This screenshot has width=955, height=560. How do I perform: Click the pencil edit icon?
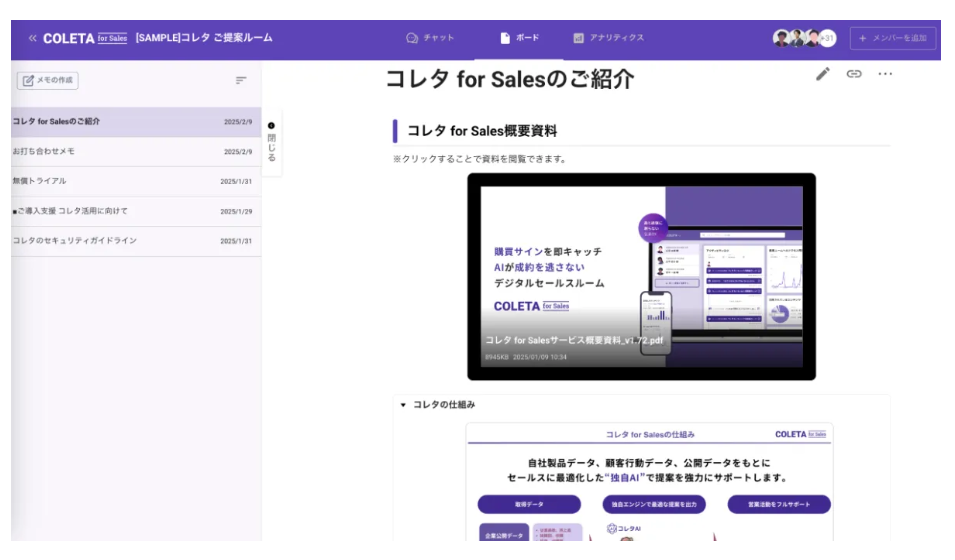[x=823, y=74]
